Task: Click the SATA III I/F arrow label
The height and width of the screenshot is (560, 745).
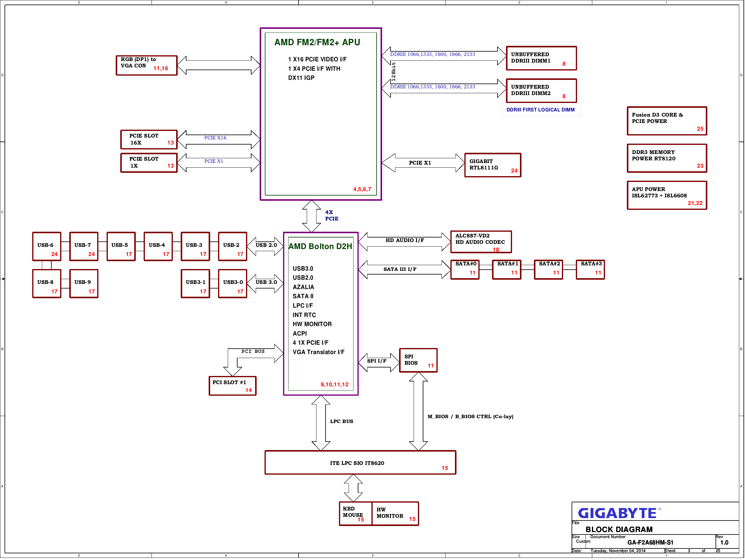Action: coord(400,270)
